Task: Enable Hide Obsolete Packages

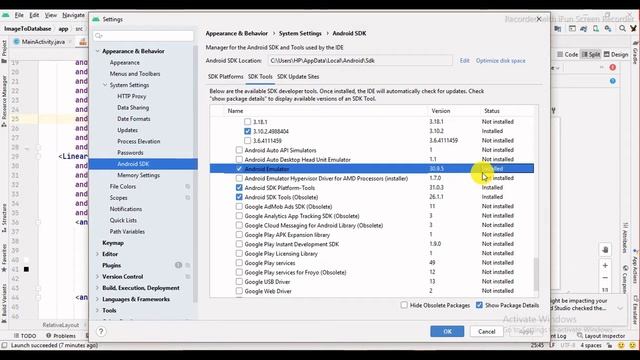Action: (x=404, y=305)
